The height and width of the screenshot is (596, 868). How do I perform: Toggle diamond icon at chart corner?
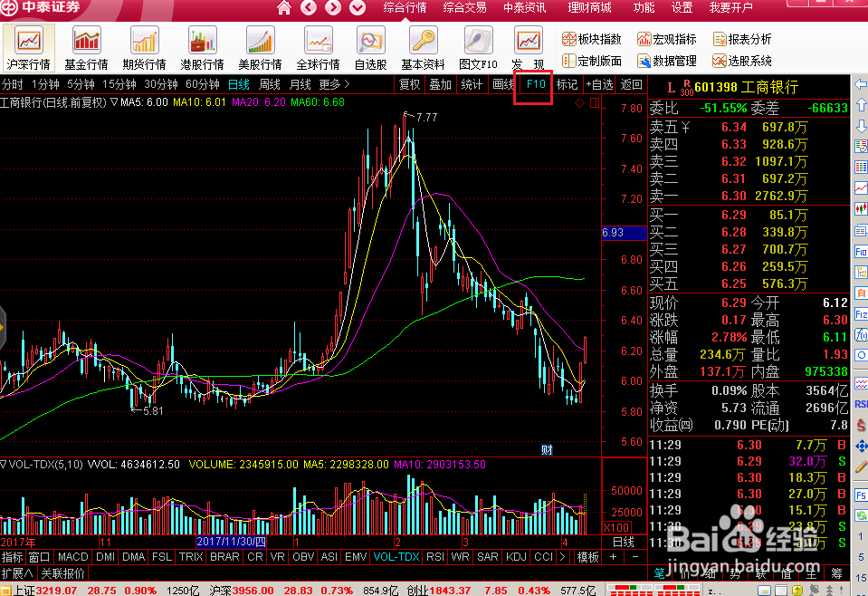pyautogui.click(x=579, y=102)
